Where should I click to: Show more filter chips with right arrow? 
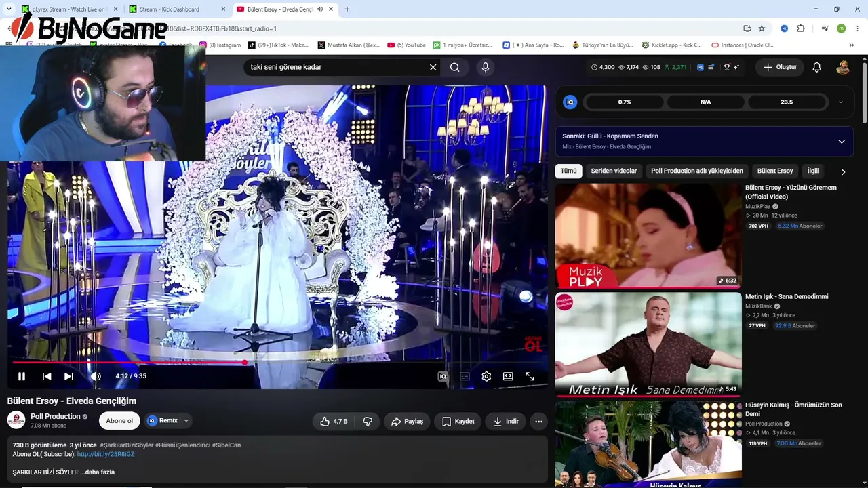pos(843,171)
